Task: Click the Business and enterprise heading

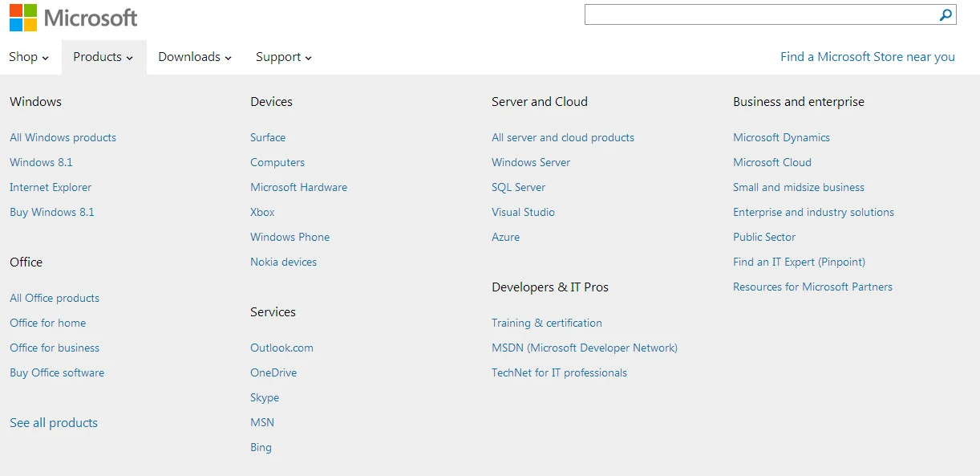Action: point(799,102)
